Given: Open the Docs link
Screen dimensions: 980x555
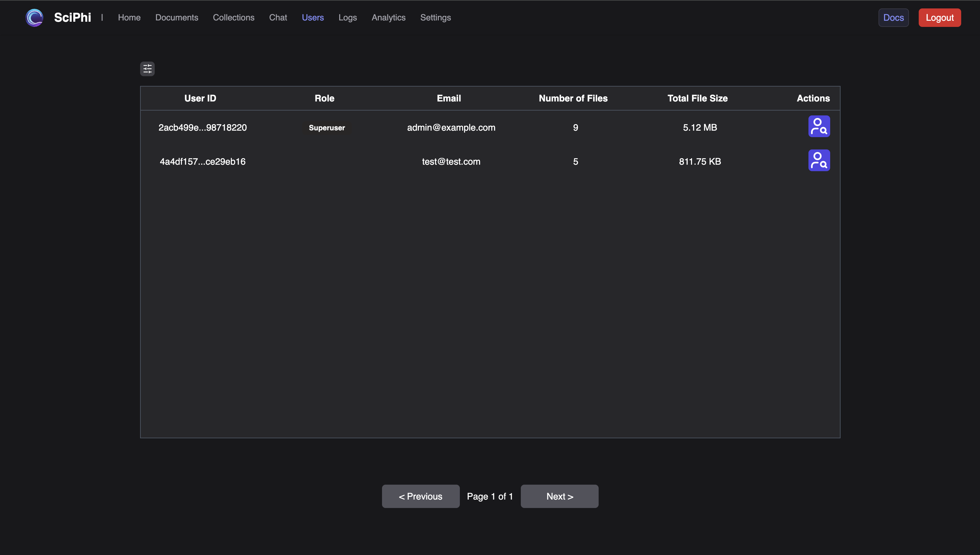Looking at the screenshot, I should click(893, 18).
